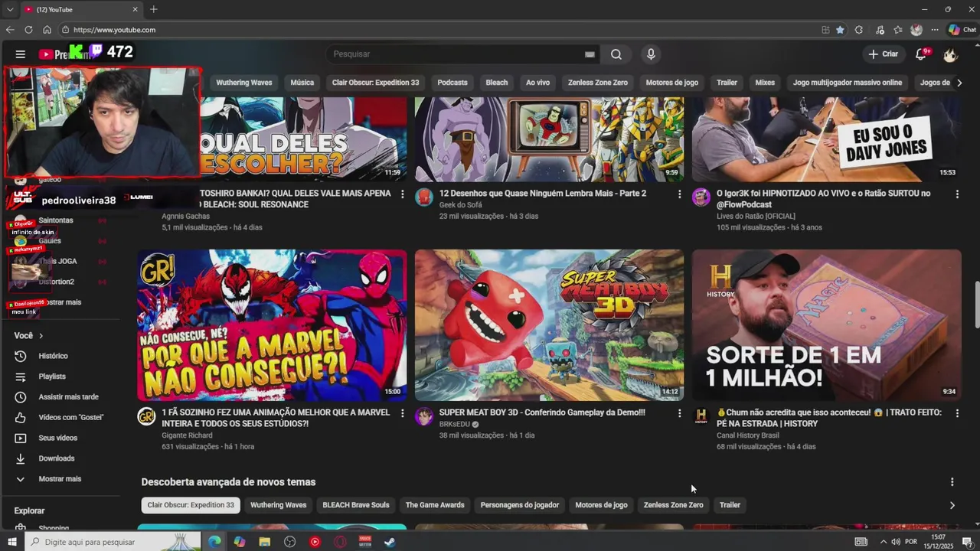Open options menu for Toshiro Bankai video
The height and width of the screenshot is (551, 980).
402,194
